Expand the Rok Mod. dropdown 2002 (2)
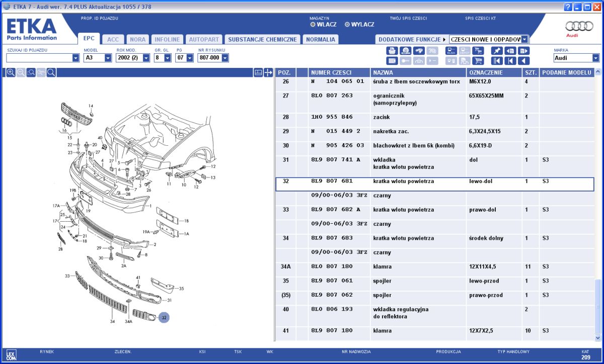Image resolution: width=604 pixels, height=364 pixels. tap(146, 58)
